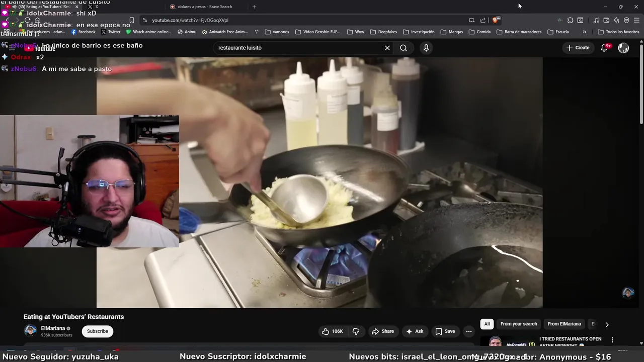Save the video with the Save button

tap(445, 331)
